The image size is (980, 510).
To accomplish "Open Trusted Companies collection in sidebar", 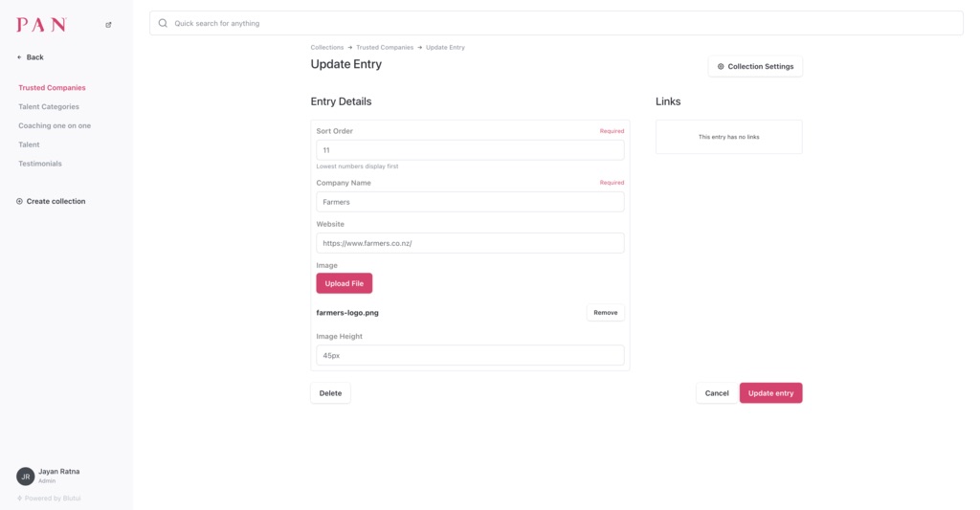I will pyautogui.click(x=52, y=87).
